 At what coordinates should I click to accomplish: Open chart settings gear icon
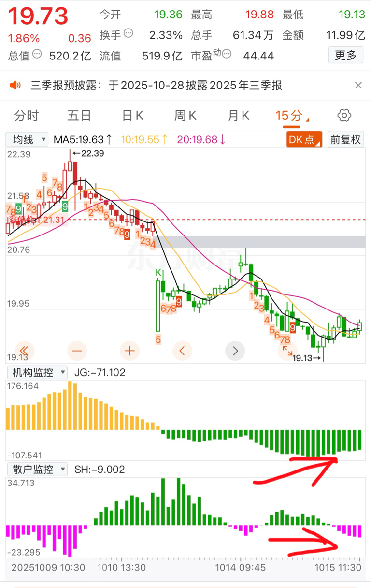point(344,116)
